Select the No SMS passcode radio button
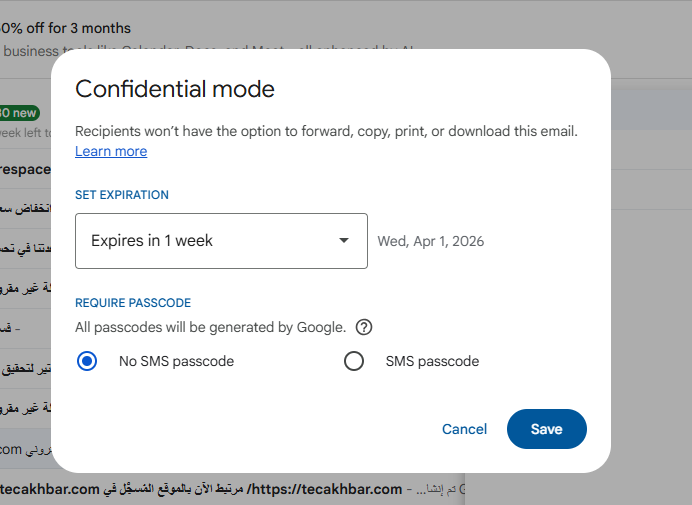The width and height of the screenshot is (692, 505). [87, 361]
